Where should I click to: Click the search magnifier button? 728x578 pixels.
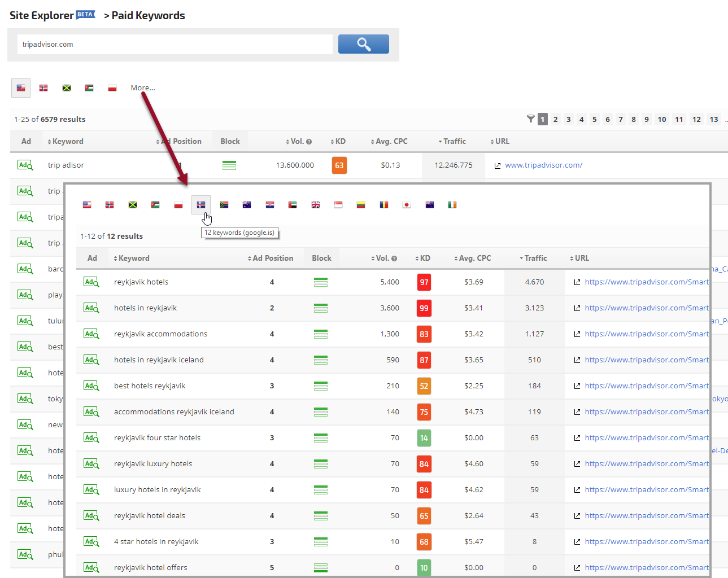pyautogui.click(x=363, y=44)
